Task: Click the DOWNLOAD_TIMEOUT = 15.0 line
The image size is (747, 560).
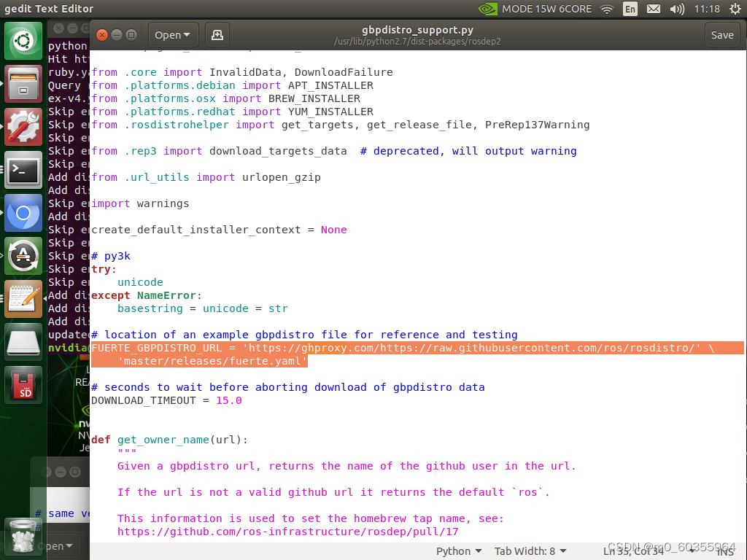Action: [166, 400]
